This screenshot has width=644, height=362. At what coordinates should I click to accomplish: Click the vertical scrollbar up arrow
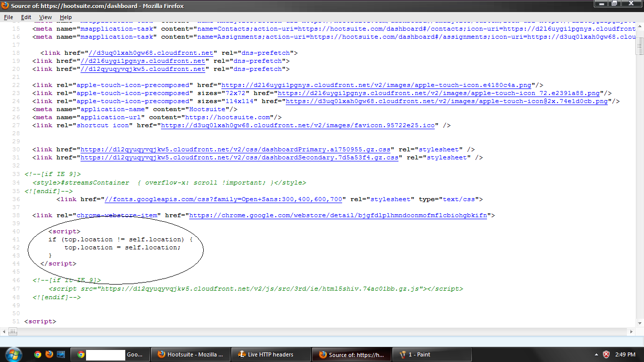pos(640,27)
